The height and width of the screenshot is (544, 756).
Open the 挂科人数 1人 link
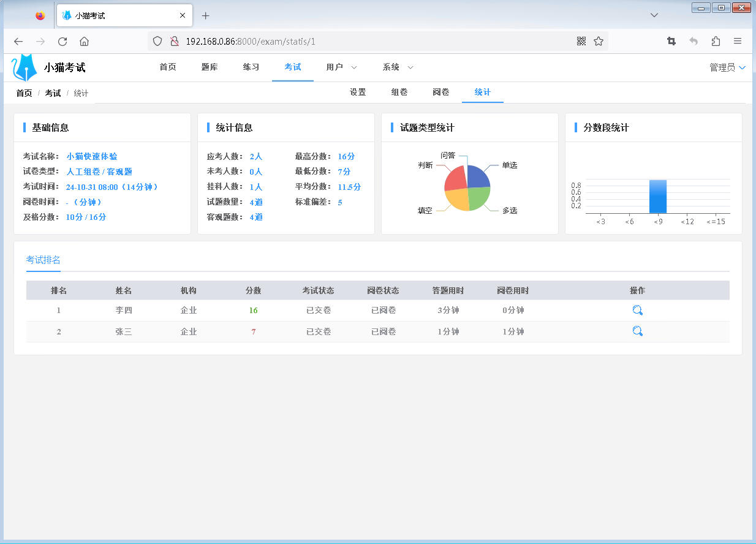257,187
